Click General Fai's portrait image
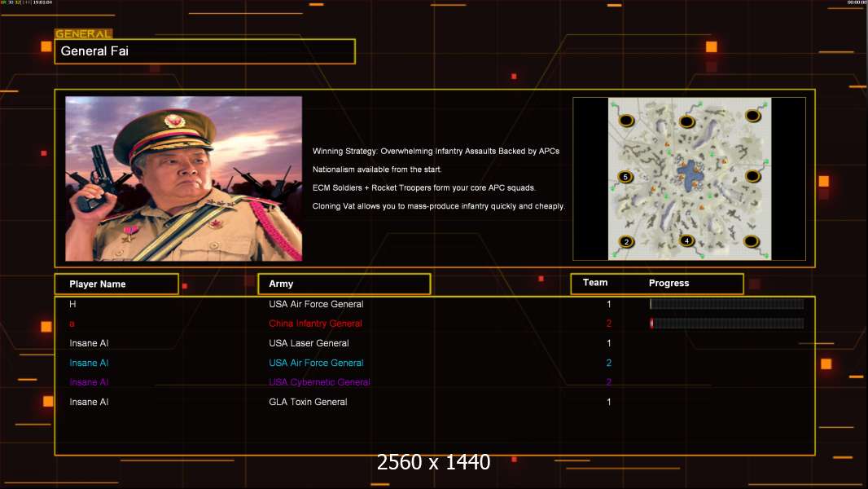Viewport: 868px width, 489px height. click(x=184, y=178)
